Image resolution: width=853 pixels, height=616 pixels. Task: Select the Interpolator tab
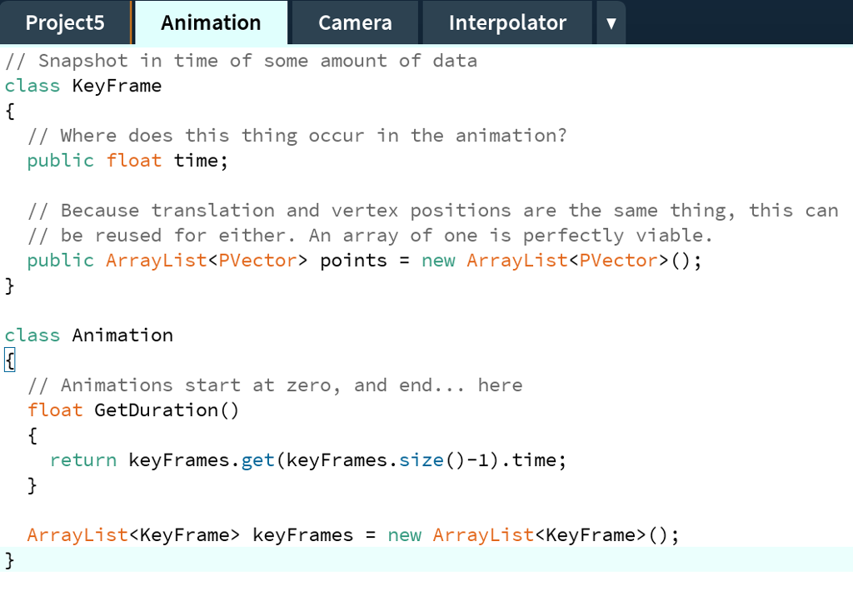coord(506,22)
